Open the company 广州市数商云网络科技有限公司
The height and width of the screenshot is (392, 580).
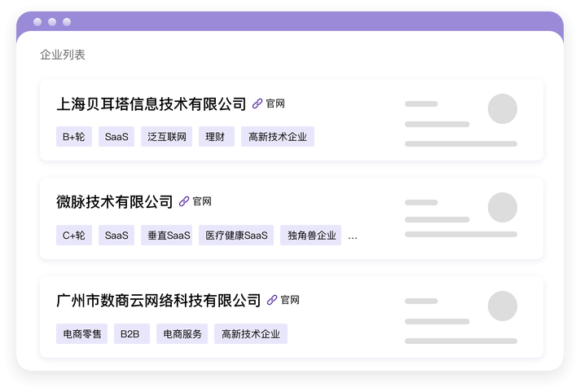(159, 300)
